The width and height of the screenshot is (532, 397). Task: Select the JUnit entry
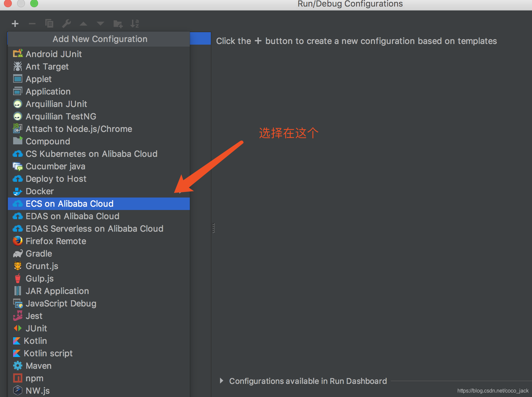pyautogui.click(x=99, y=328)
